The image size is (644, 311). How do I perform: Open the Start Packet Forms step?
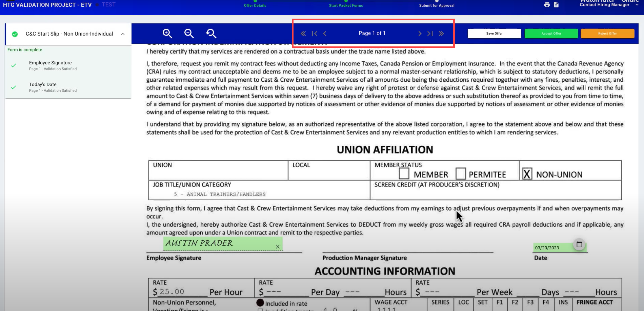point(346,5)
